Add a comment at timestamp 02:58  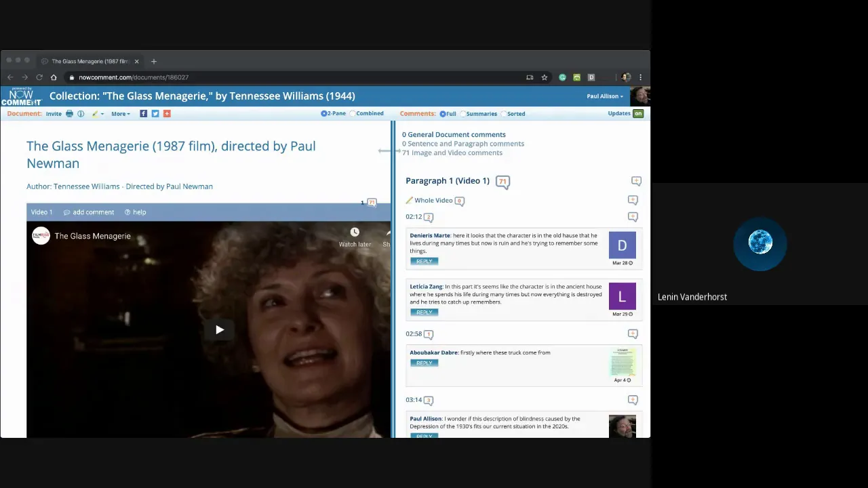click(633, 334)
